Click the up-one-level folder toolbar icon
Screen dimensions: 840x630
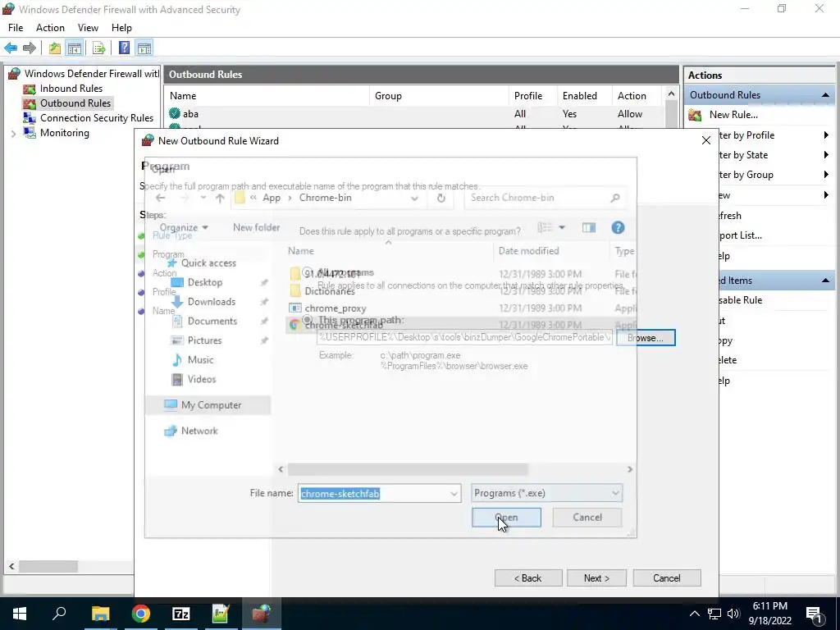(x=55, y=48)
